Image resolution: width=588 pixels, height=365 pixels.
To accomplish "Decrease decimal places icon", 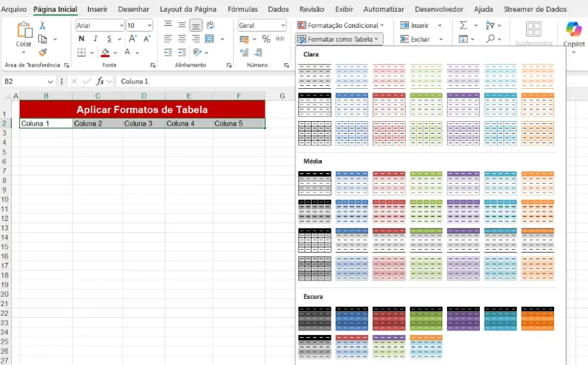I will coord(258,52).
